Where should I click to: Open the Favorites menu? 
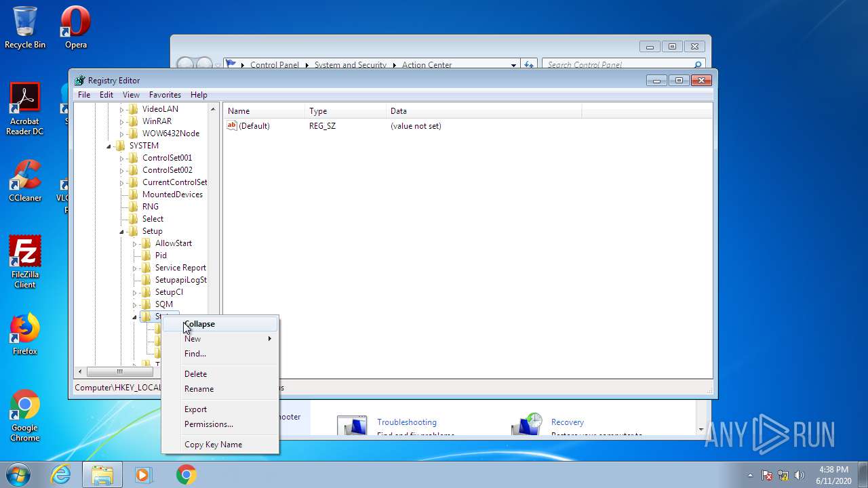click(165, 95)
